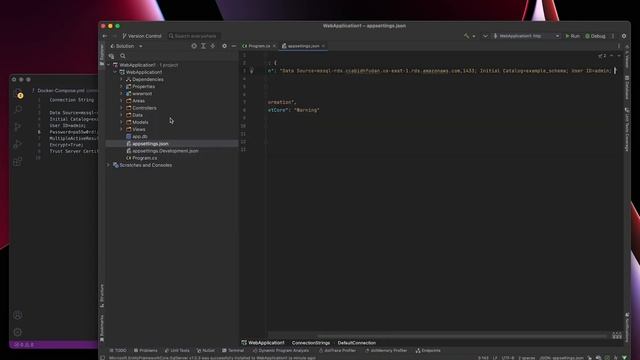640x360 pixels.
Task: Close the Program.cs tab
Action: [274, 46]
